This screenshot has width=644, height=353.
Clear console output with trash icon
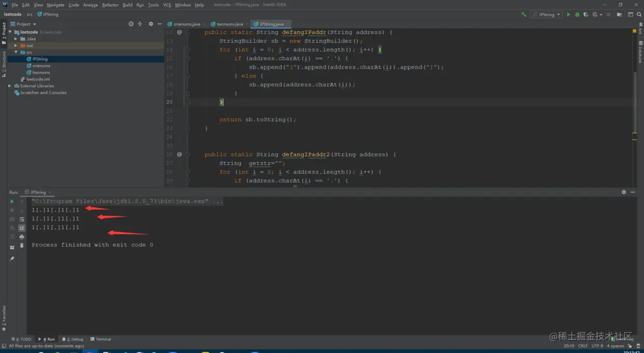22,245
